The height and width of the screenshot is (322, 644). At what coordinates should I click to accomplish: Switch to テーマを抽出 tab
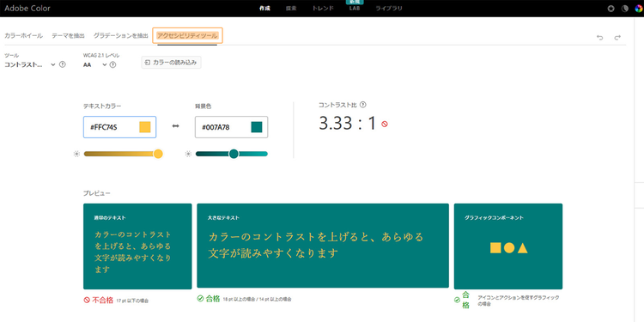(x=68, y=36)
